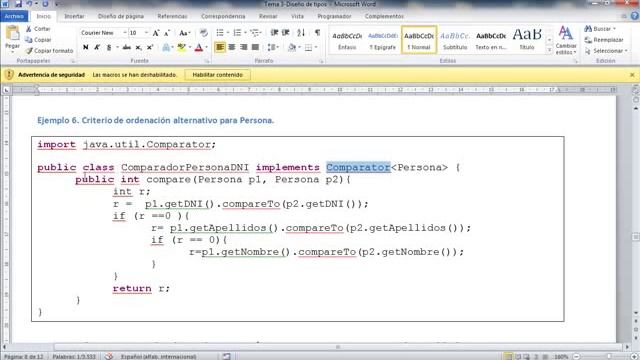
Task: Open the Archivo tab
Action: coord(14,16)
